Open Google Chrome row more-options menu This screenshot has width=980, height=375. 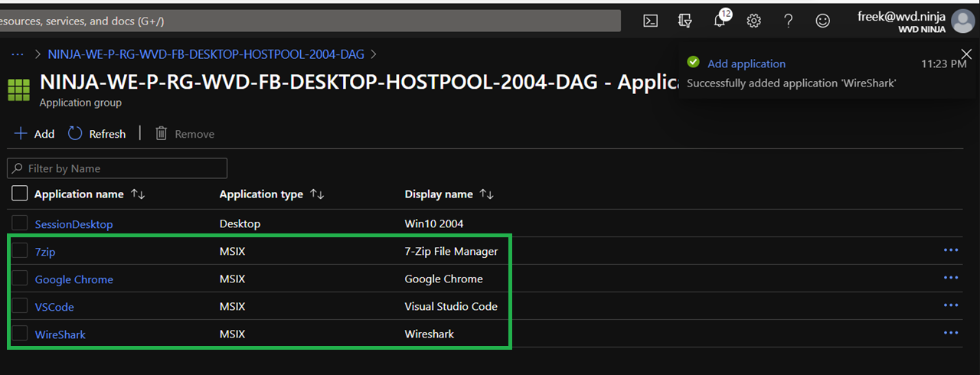coord(951,278)
